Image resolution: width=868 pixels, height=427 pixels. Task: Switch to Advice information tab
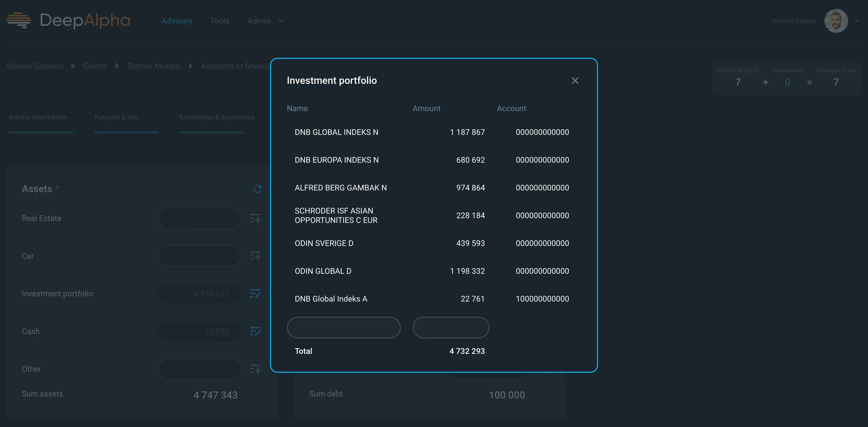click(38, 117)
